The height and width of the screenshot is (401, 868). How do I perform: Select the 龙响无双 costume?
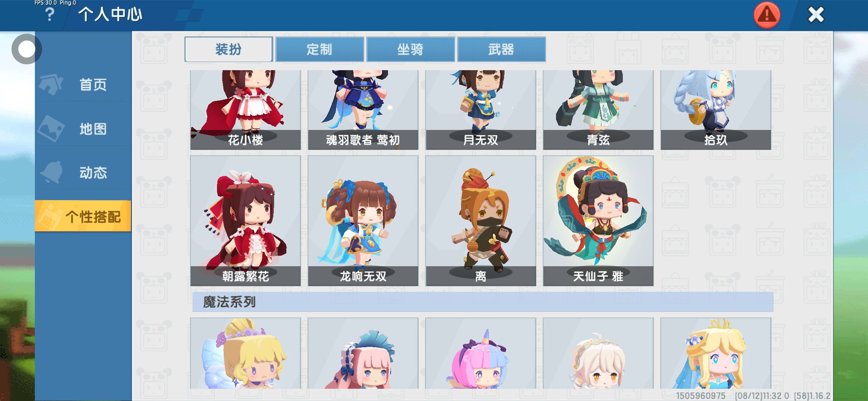(x=363, y=221)
